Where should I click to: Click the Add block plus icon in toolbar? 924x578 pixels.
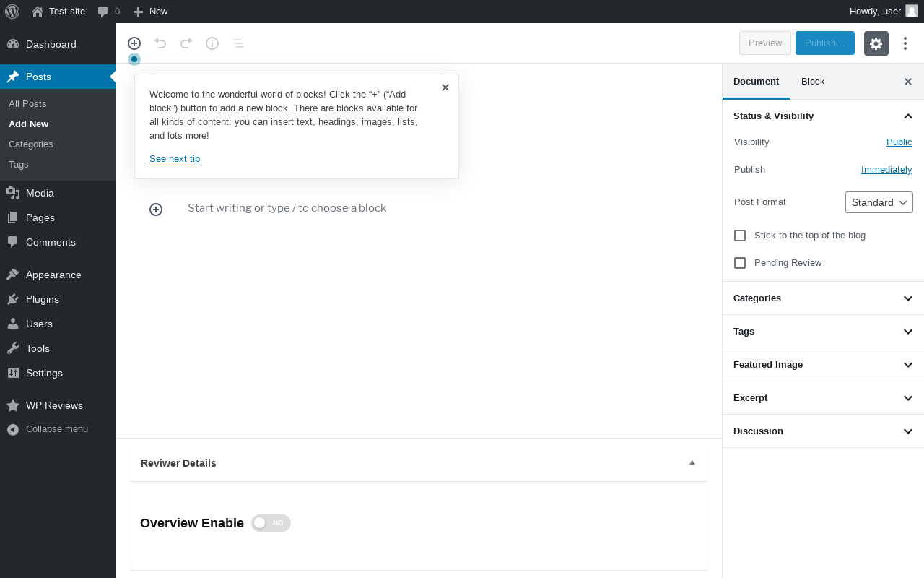click(x=134, y=43)
